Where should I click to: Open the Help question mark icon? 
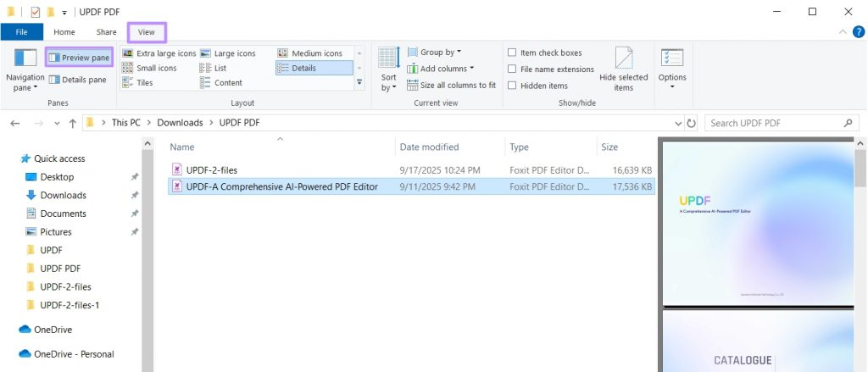(x=859, y=31)
